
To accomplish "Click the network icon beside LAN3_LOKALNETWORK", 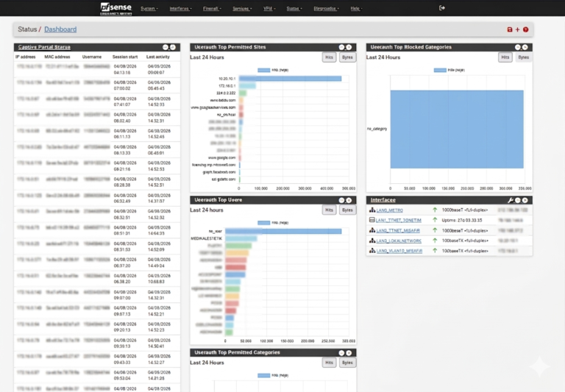I will coord(372,240).
